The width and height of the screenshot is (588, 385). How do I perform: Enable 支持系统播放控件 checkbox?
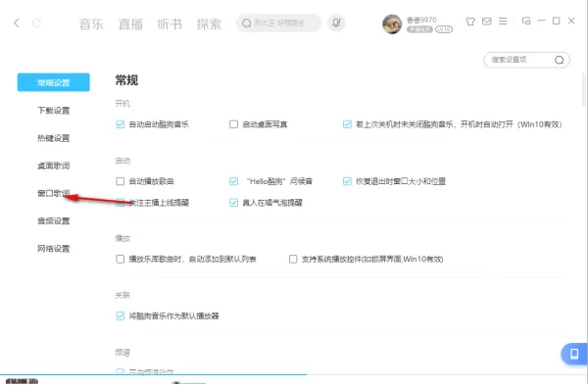293,259
